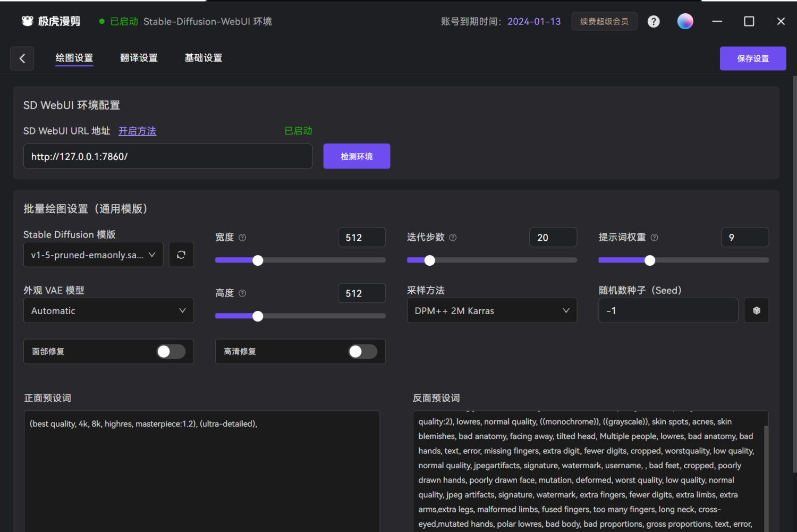Click the SD WebUI URL input field
The image size is (797, 532).
pos(168,156)
